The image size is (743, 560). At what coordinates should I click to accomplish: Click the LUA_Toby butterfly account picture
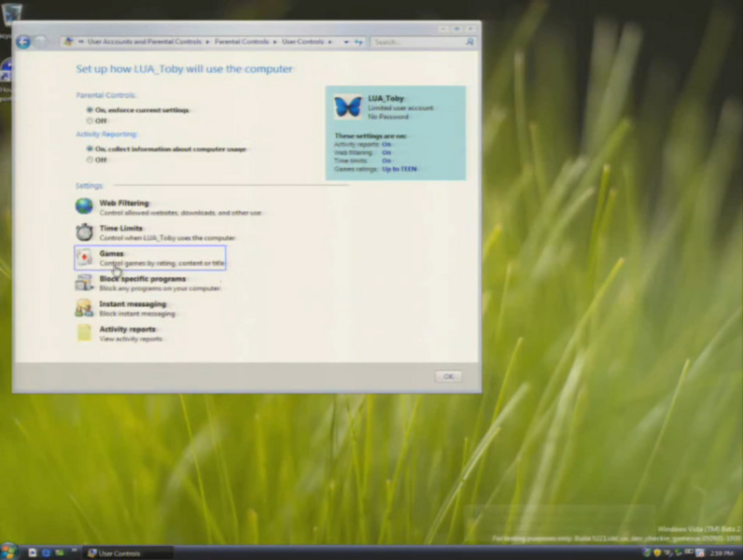[x=348, y=106]
